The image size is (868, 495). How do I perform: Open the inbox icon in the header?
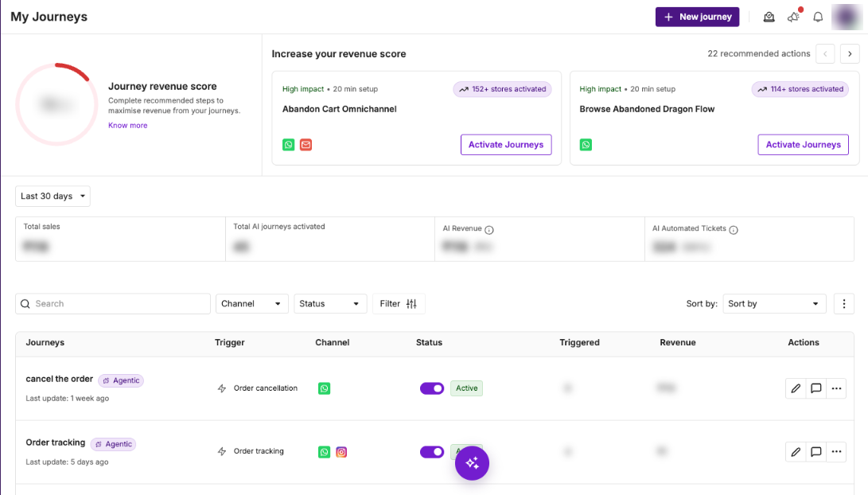tap(769, 18)
